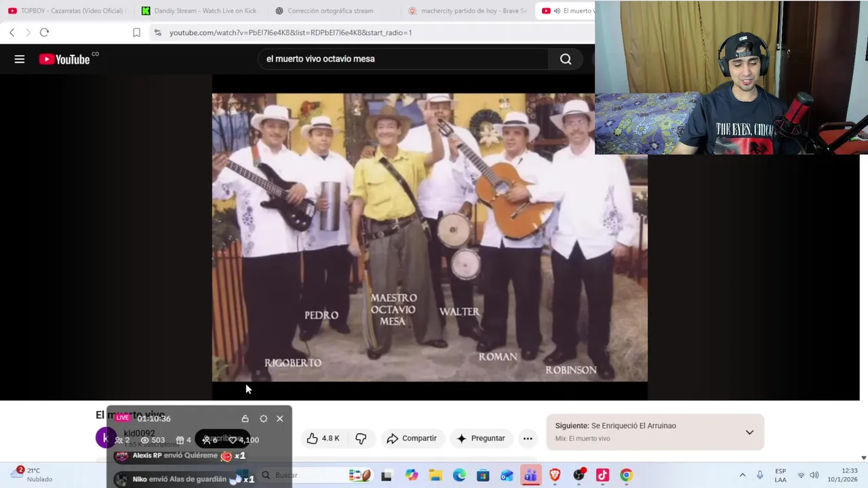Open the Wi-Fi network tray icon
The image size is (868, 488).
pyautogui.click(x=801, y=475)
